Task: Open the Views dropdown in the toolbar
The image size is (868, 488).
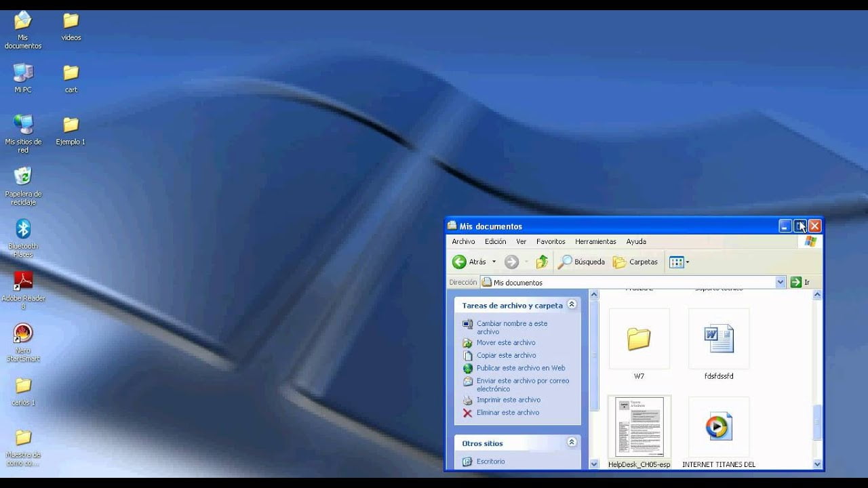Action: (x=679, y=262)
